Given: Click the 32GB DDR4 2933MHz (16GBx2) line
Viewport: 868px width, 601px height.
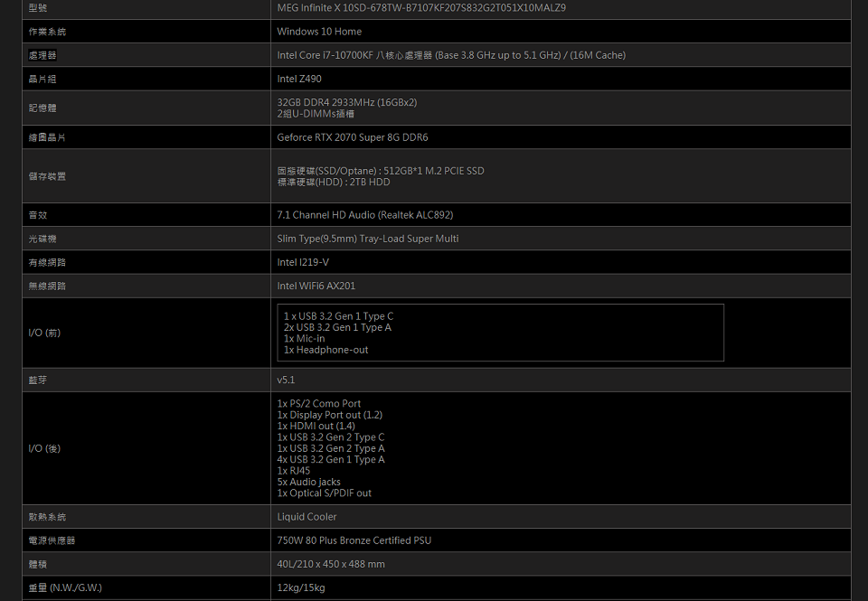Looking at the screenshot, I should (x=347, y=102).
